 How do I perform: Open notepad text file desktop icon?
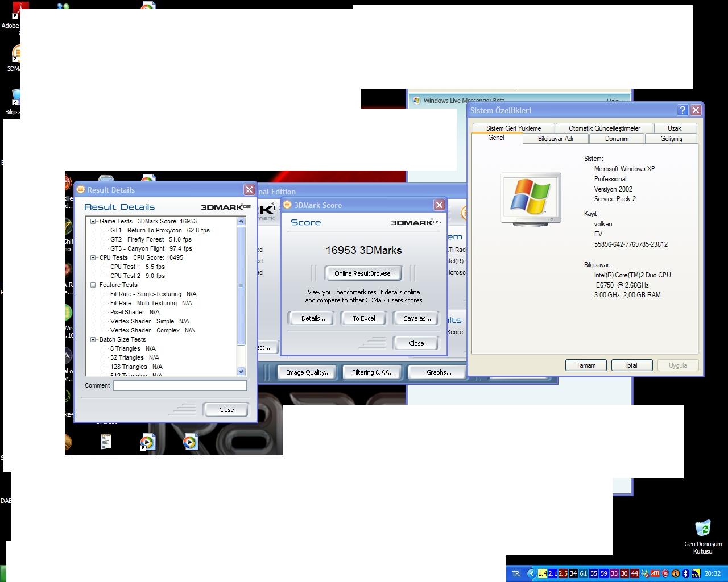pos(106,442)
